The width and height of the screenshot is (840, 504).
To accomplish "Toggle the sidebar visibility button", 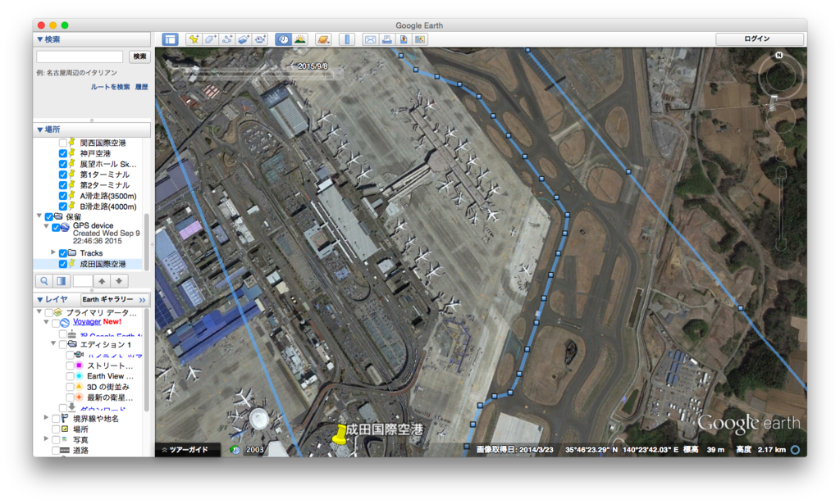I will coord(170,39).
